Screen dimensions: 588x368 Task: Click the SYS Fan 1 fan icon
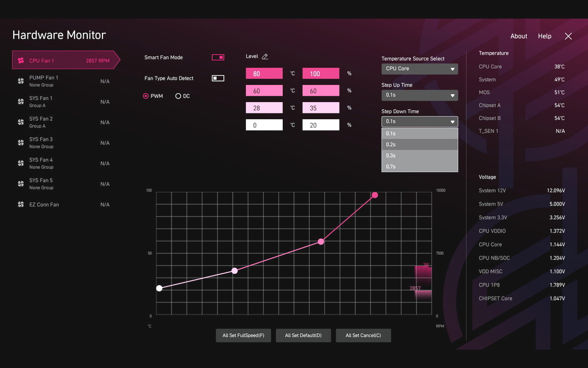click(21, 102)
